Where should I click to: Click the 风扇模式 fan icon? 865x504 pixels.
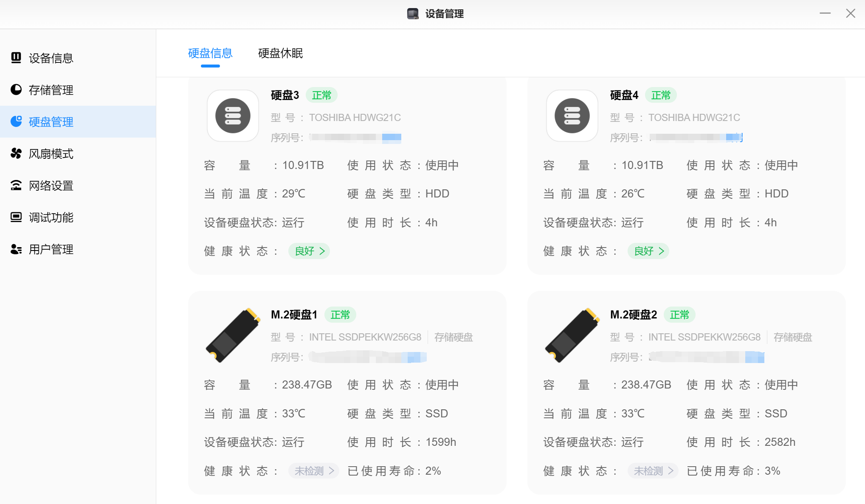16,153
